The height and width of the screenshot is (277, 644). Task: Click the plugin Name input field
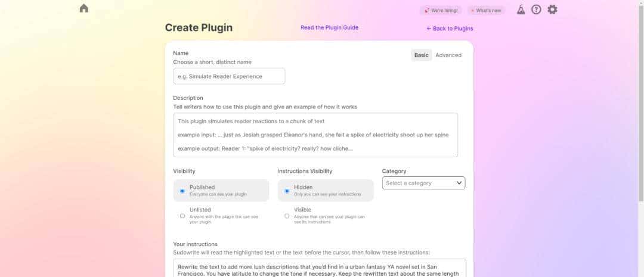click(x=229, y=76)
